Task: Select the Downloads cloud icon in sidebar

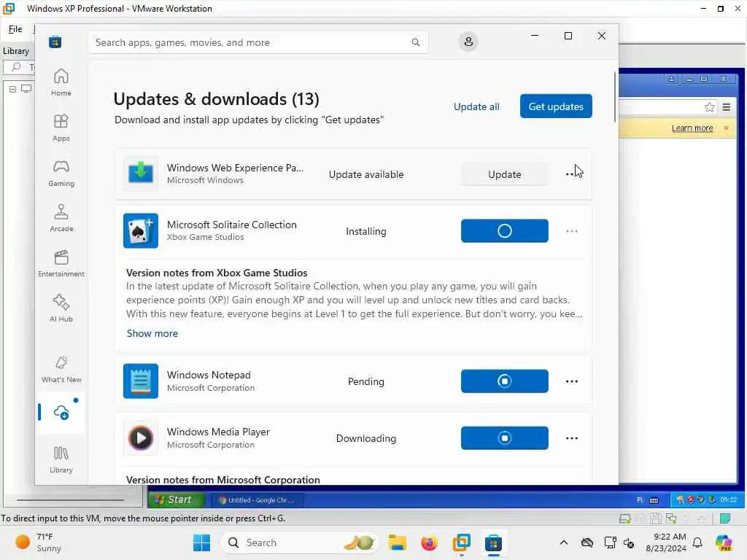Action: pos(61,413)
